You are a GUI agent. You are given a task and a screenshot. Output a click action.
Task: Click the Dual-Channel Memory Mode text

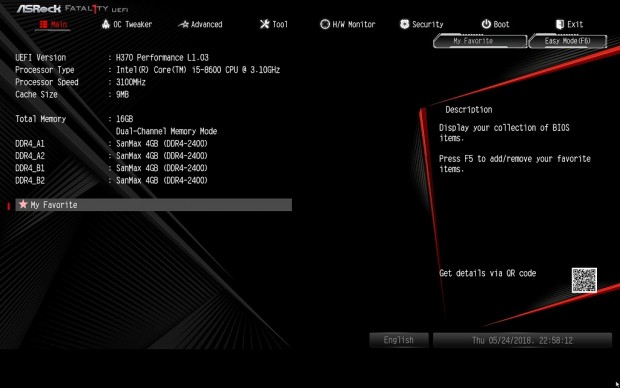pos(166,131)
